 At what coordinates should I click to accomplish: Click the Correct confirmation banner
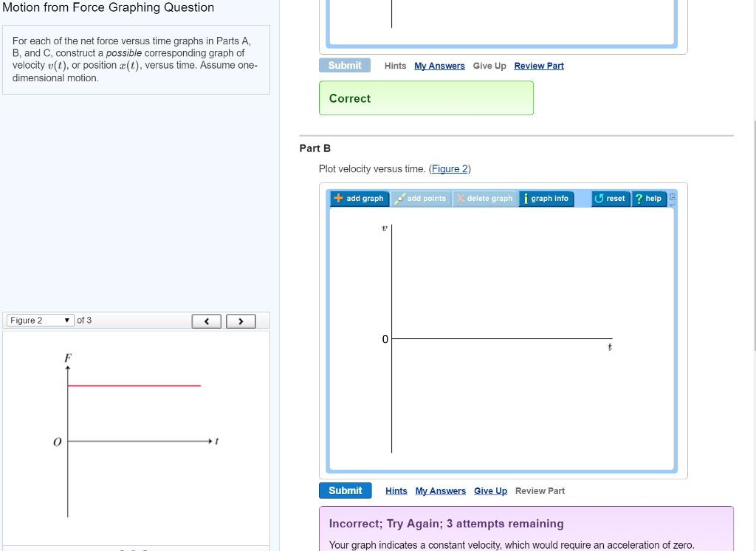point(426,98)
